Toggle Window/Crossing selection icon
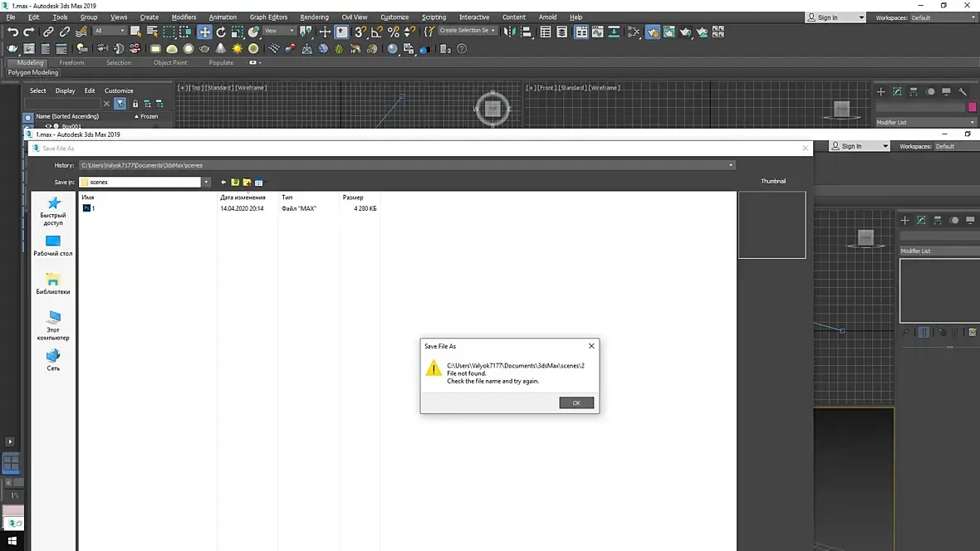Viewport: 980px width, 551px height. coord(185,32)
